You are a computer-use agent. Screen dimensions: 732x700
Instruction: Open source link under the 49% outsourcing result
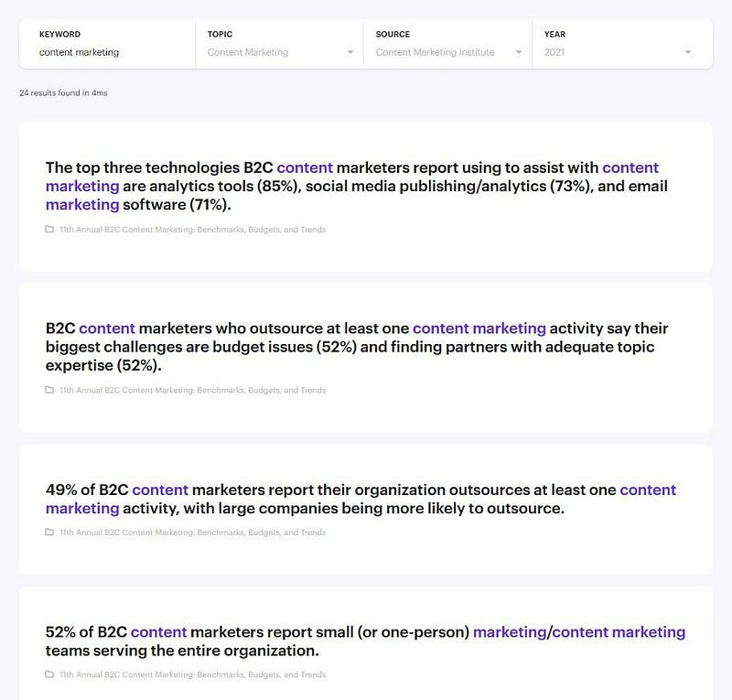click(x=192, y=533)
